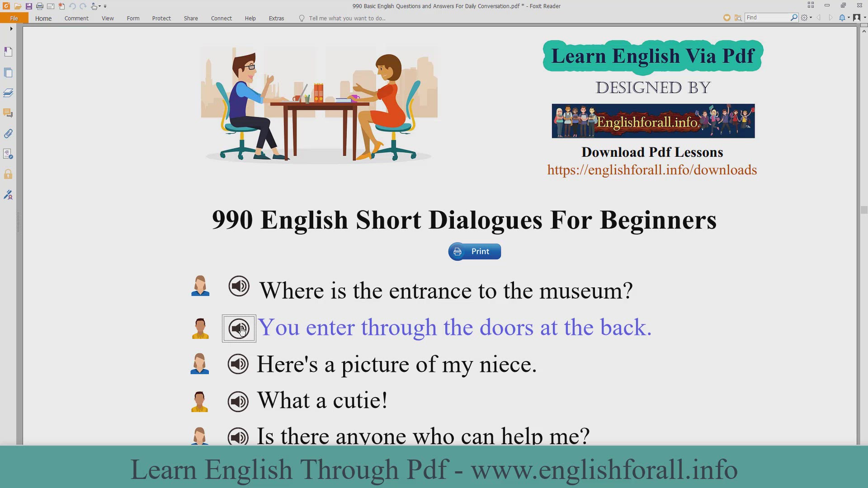Click the Save icon in quick toolbar
Image resolution: width=868 pixels, height=488 pixels.
[28, 6]
